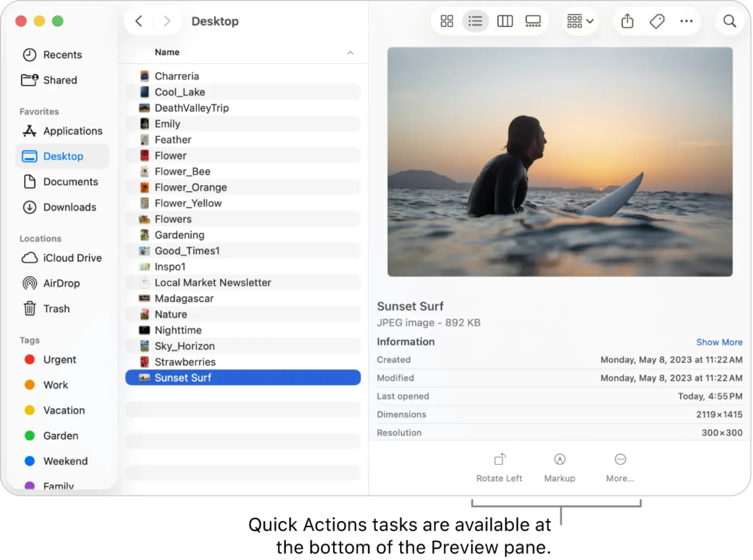
Task: Toggle list view on
Action: (475, 21)
